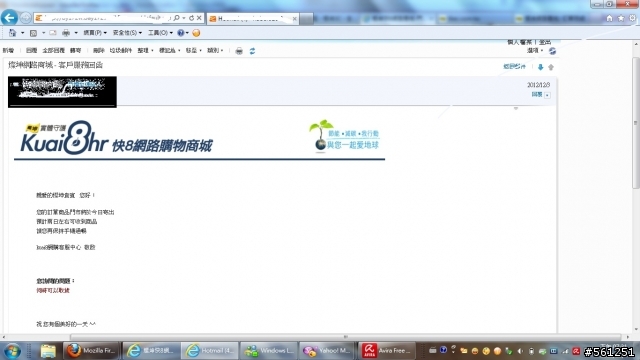Viewport: 640px width, 360px height.
Task: Expand the small arrow next to the reply link
Action: pos(547,95)
